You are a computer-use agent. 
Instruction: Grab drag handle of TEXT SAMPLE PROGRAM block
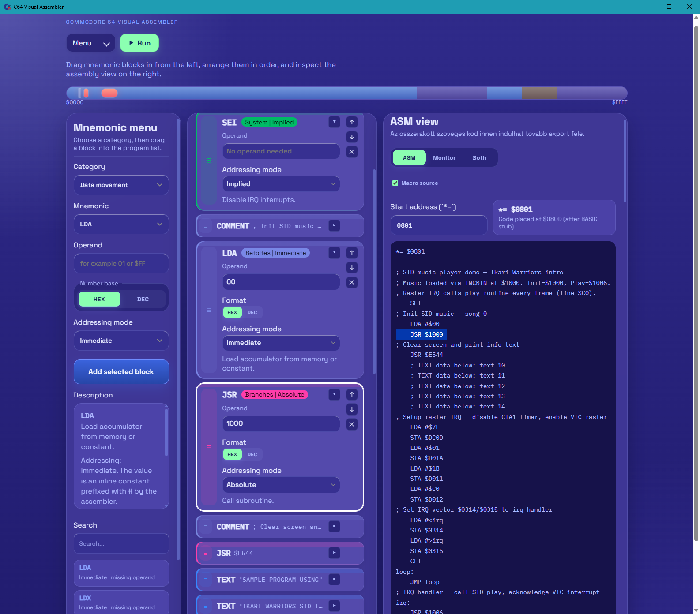pyautogui.click(x=205, y=580)
